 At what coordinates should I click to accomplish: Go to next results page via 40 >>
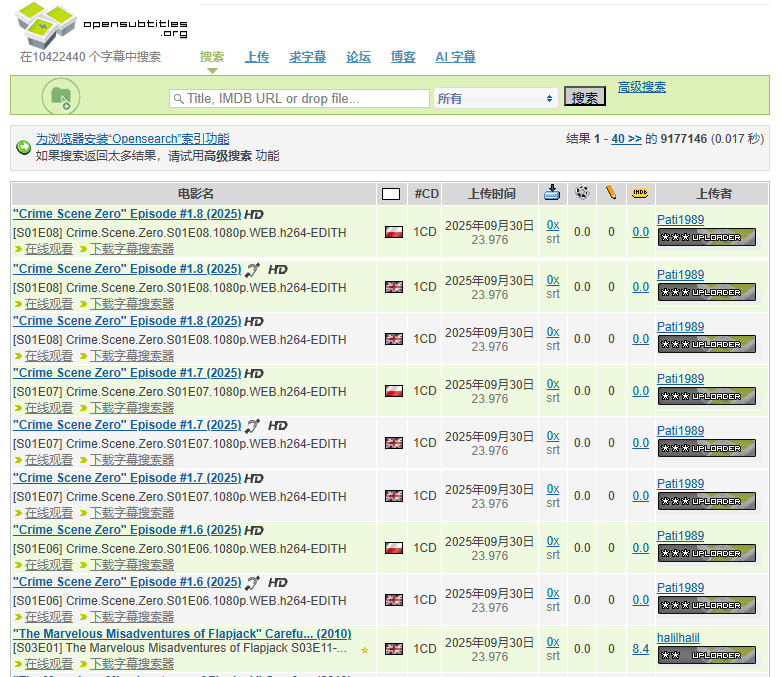click(x=626, y=139)
